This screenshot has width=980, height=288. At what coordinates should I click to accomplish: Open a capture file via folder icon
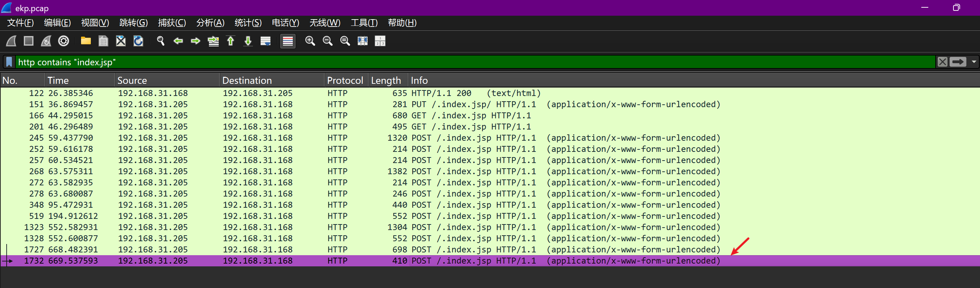coord(86,41)
